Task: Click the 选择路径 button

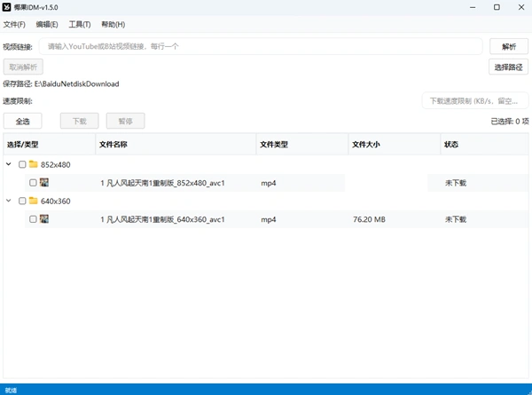Action: [x=508, y=67]
